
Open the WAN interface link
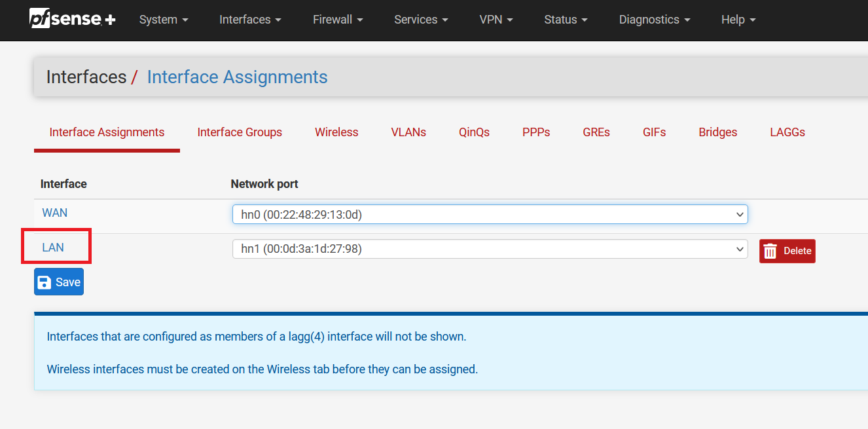click(54, 213)
